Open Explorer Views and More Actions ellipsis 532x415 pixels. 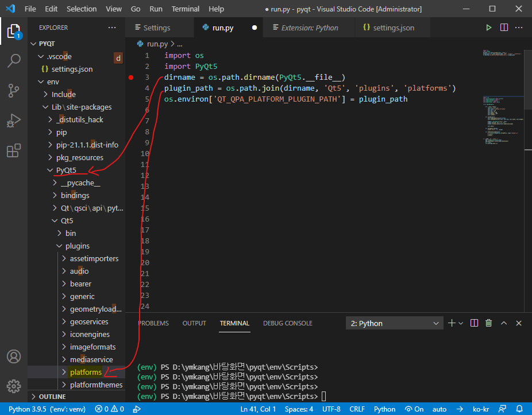pyautogui.click(x=112, y=28)
